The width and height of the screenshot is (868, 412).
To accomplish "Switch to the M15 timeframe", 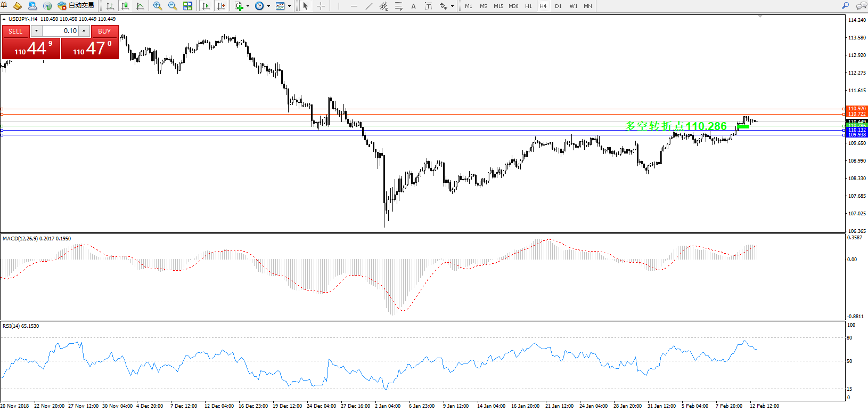I will pyautogui.click(x=498, y=6).
